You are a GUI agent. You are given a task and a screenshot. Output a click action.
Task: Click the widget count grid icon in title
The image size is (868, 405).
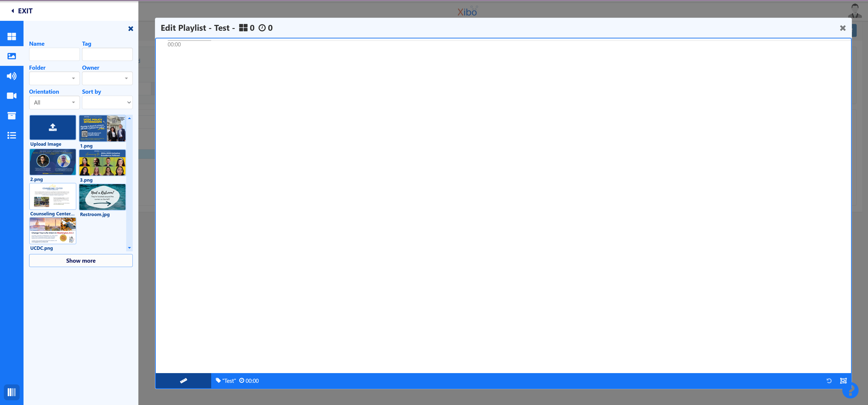tap(243, 28)
